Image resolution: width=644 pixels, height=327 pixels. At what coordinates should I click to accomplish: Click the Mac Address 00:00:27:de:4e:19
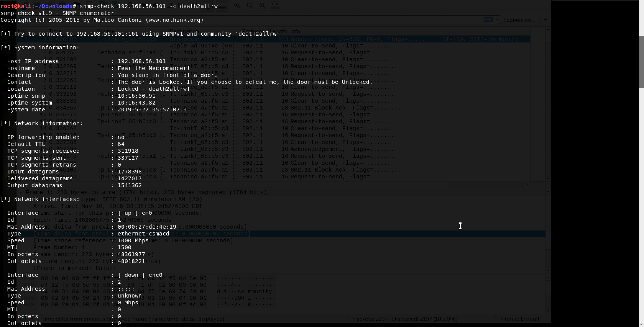[x=147, y=227]
